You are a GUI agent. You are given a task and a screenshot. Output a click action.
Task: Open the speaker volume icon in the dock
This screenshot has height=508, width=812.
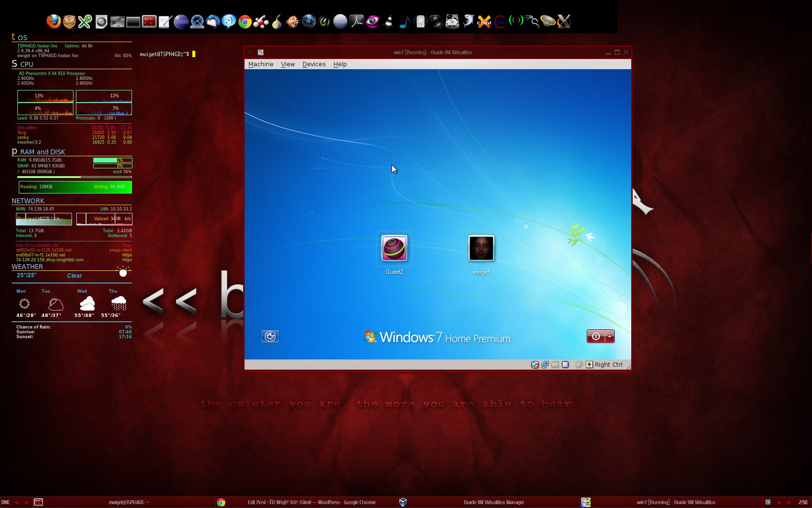click(548, 21)
